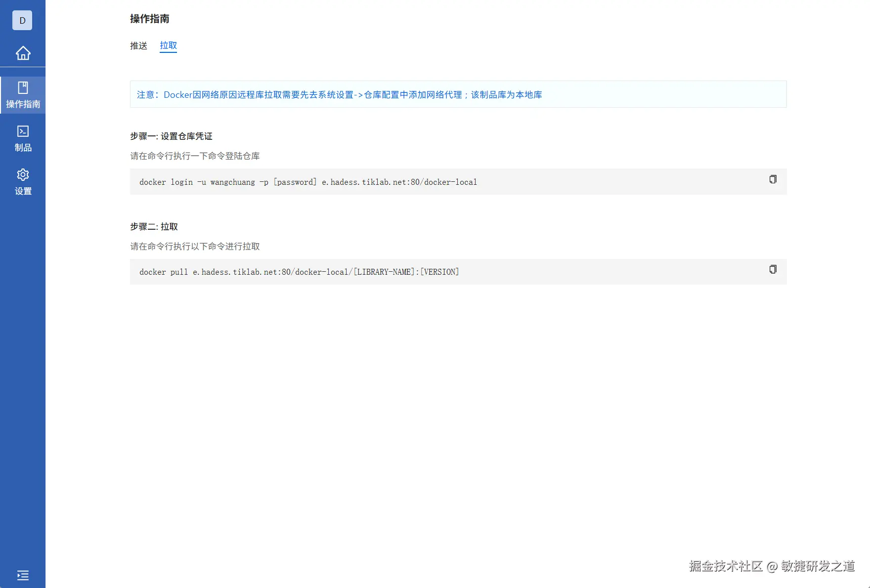Copy the docker login command

pos(773,179)
